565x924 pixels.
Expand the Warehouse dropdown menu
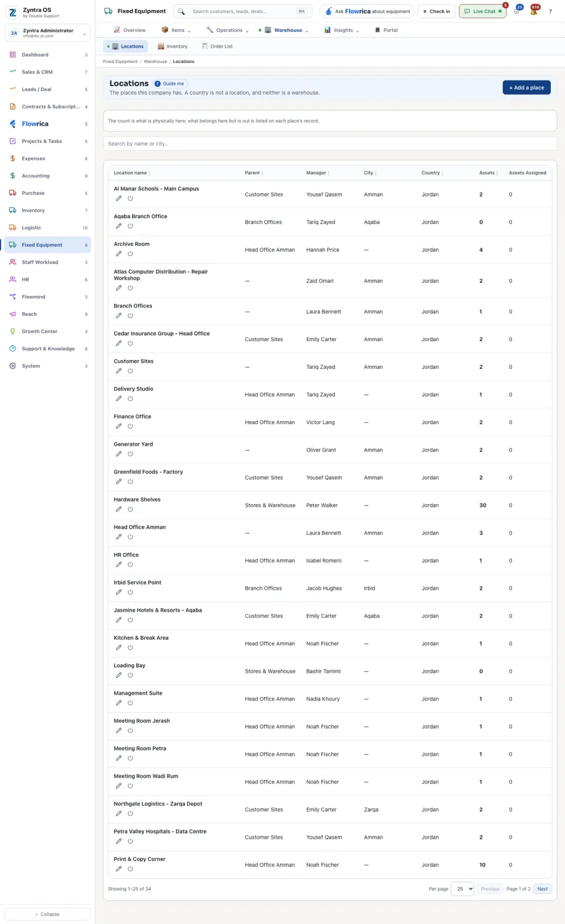click(x=284, y=30)
